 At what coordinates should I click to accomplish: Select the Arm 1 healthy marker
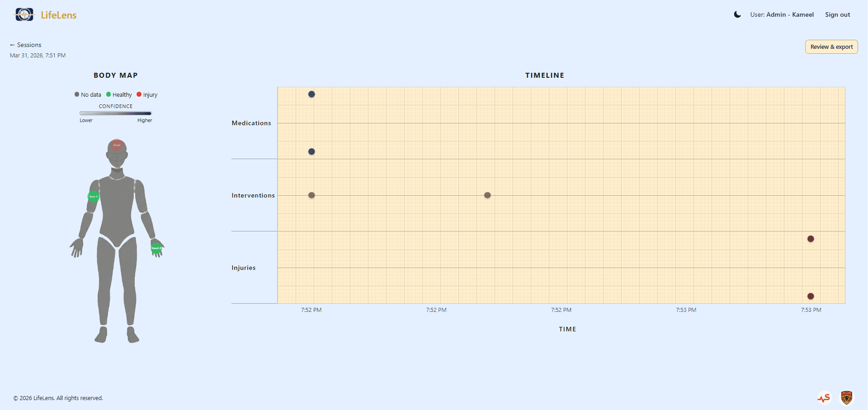pyautogui.click(x=93, y=197)
